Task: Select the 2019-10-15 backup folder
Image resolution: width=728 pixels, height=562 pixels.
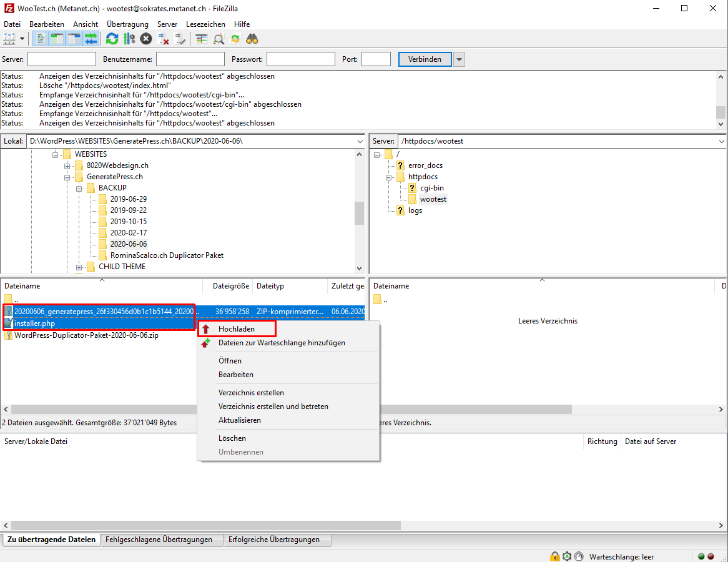Action: click(129, 222)
